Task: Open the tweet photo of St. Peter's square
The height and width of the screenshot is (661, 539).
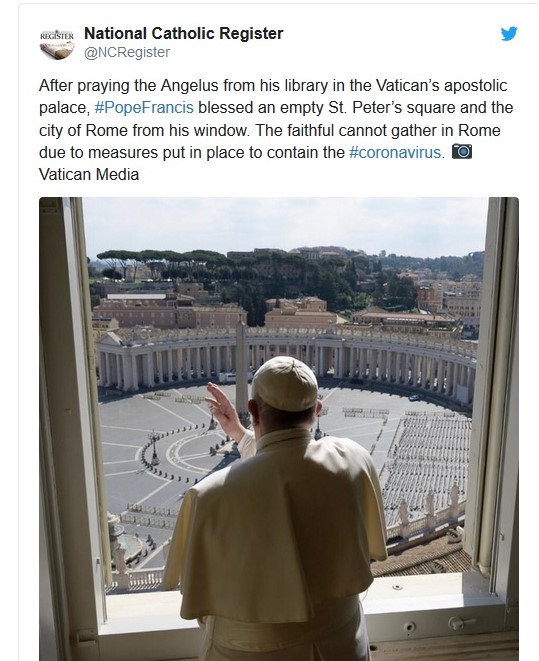Action: 279,429
